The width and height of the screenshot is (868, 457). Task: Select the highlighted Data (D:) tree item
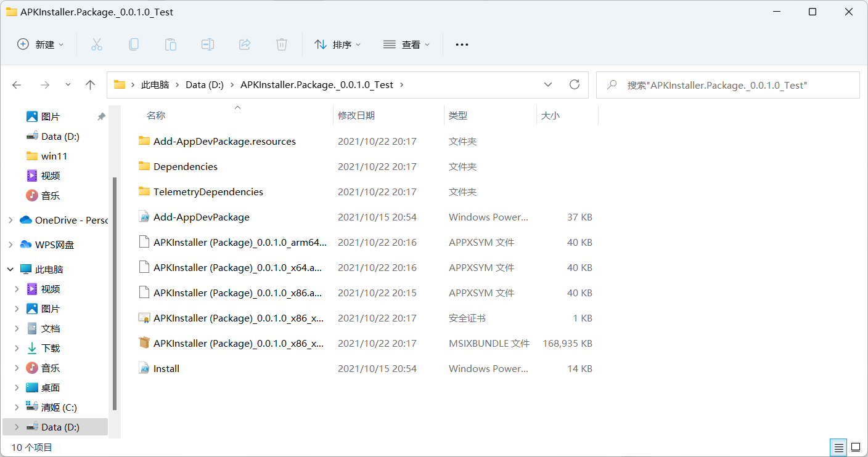(x=54, y=427)
